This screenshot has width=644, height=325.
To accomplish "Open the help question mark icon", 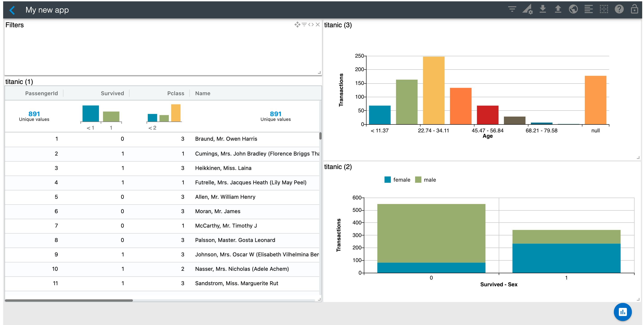I will 619,9.
